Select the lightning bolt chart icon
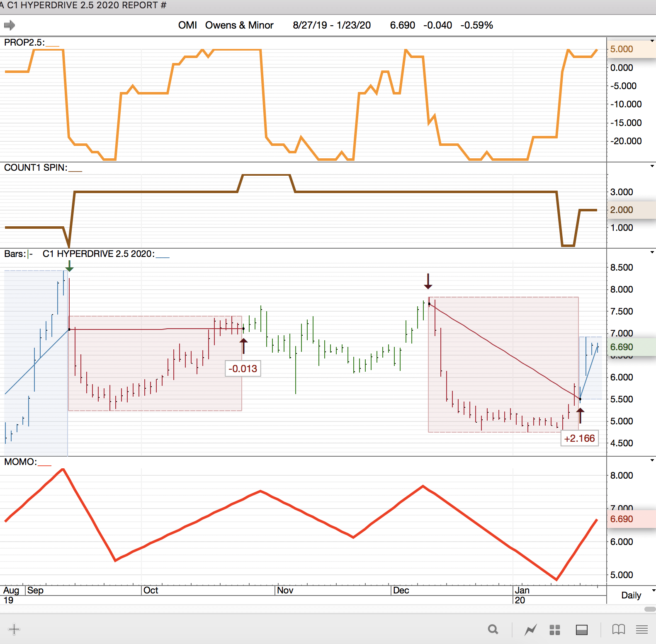Image resolution: width=656 pixels, height=644 pixels. coord(530,630)
